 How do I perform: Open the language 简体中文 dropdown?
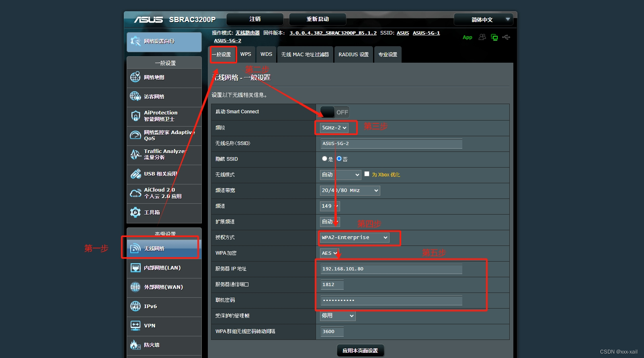click(484, 19)
